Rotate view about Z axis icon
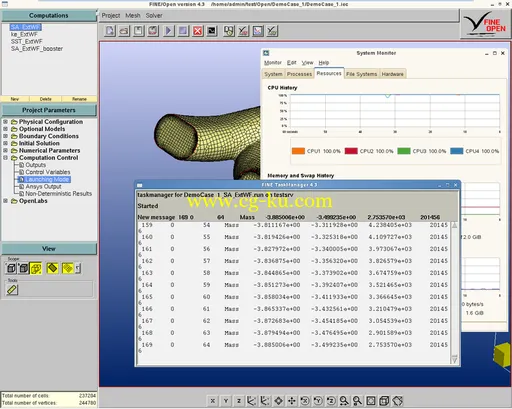512x409 pixels. pyautogui.click(x=331, y=401)
